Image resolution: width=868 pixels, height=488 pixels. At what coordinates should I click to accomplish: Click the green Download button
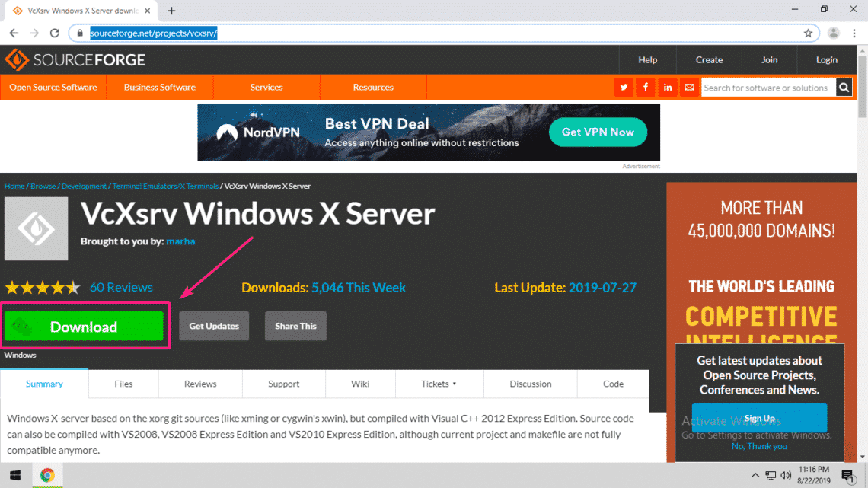pos(84,327)
